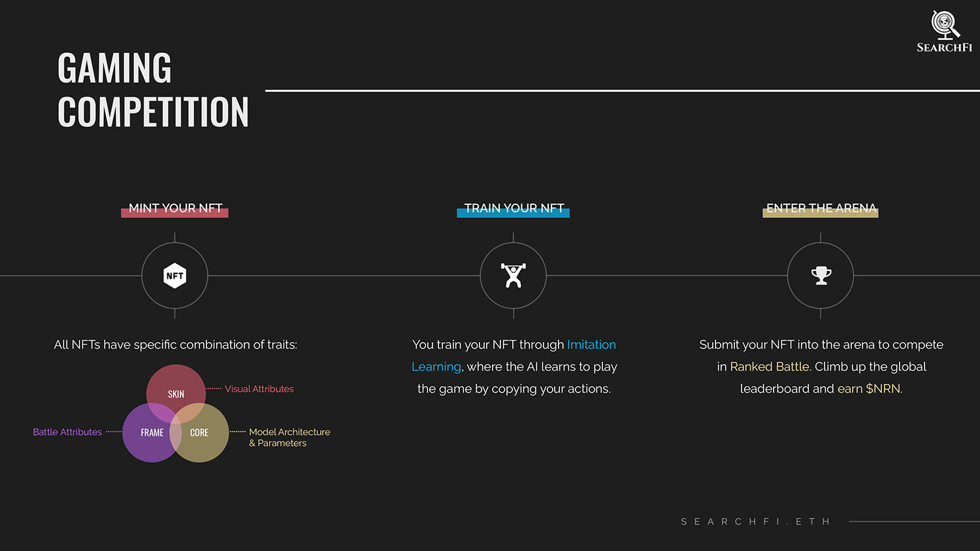This screenshot has height=551, width=980.
Task: Click the trophy arena icon
Action: point(821,275)
